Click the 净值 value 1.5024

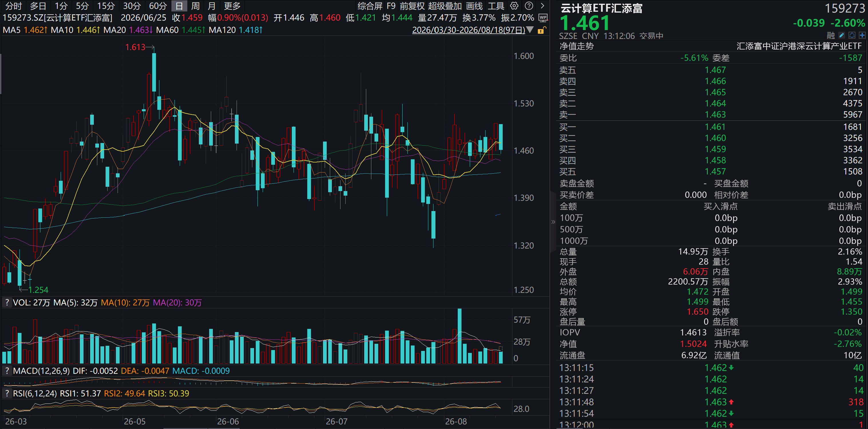[x=693, y=344]
